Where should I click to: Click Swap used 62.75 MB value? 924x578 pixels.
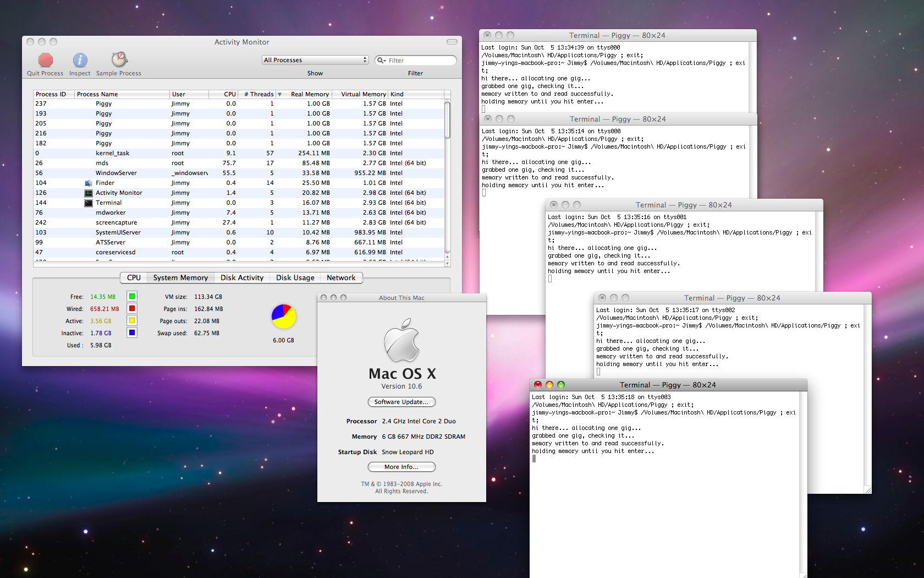(206, 333)
